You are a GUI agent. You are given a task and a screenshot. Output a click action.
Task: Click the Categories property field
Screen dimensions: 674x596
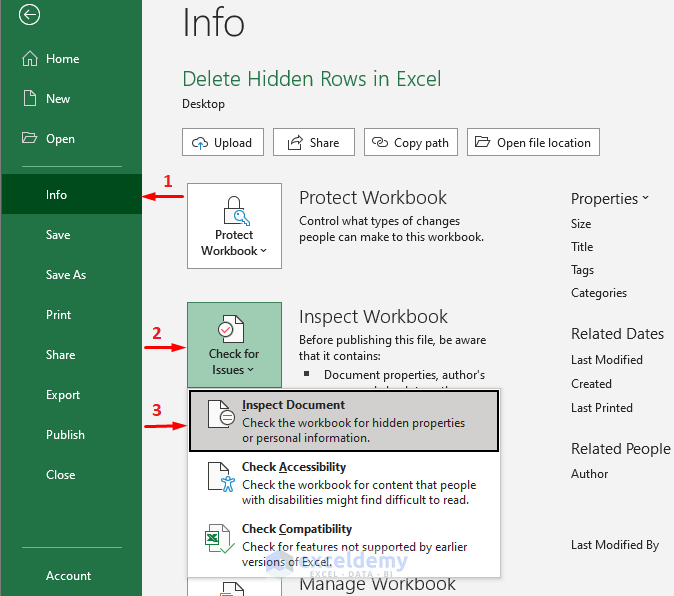(599, 293)
